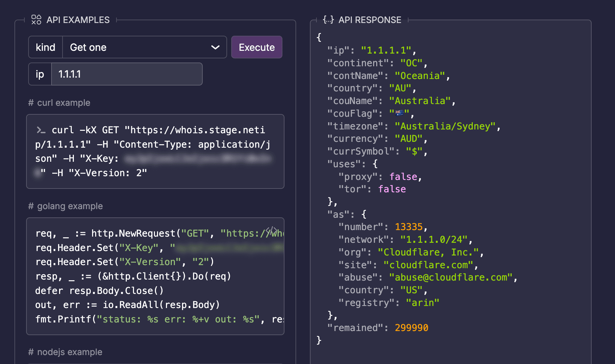Click the API Examples panel grid icon
Image resolution: width=615 pixels, height=364 pixels.
tap(36, 20)
